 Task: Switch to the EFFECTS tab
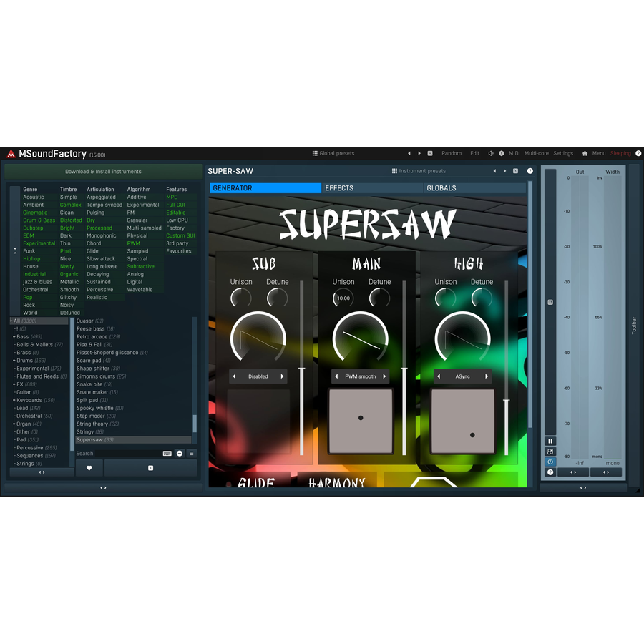tap(372, 188)
